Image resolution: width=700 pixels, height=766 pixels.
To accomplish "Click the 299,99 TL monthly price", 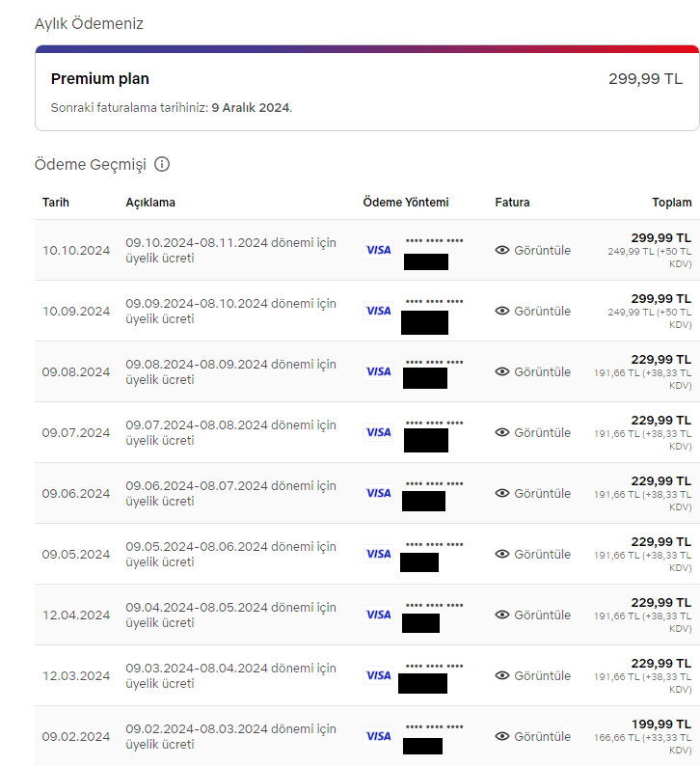I will click(645, 79).
